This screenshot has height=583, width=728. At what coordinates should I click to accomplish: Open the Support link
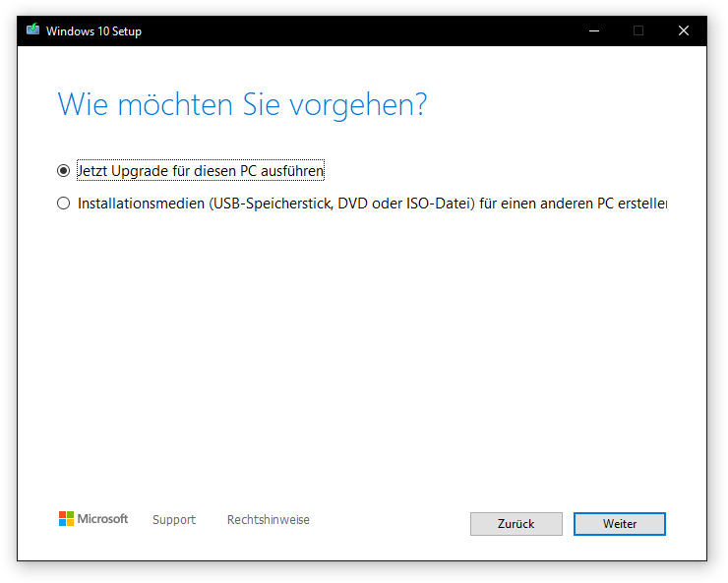174,519
